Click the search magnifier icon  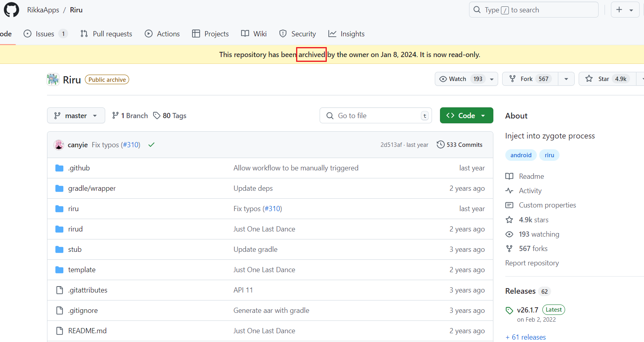(x=477, y=10)
